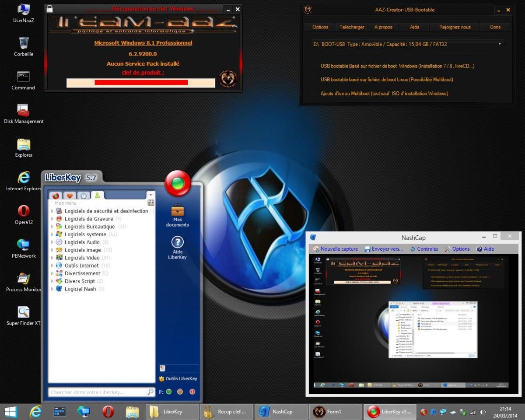This screenshot has height=420, width=525.
Task: Click the Opera icon pinned on the taskbar
Action: tap(108, 412)
